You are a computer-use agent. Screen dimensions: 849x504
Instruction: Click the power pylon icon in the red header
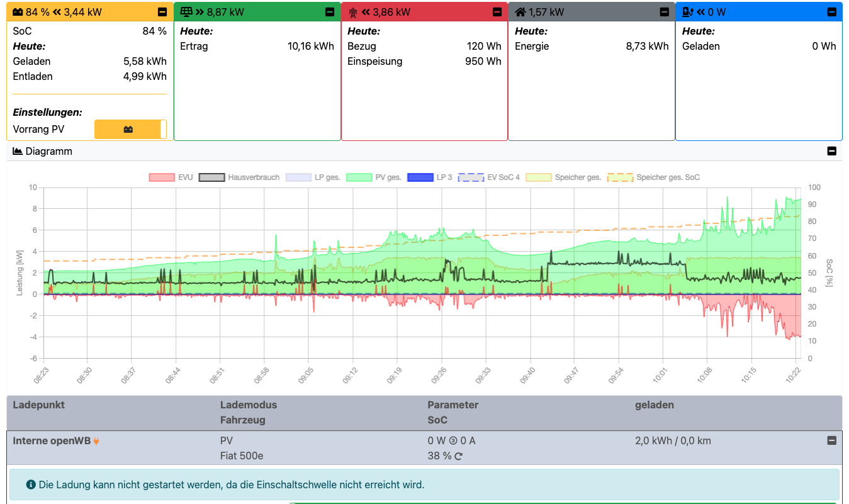(352, 13)
